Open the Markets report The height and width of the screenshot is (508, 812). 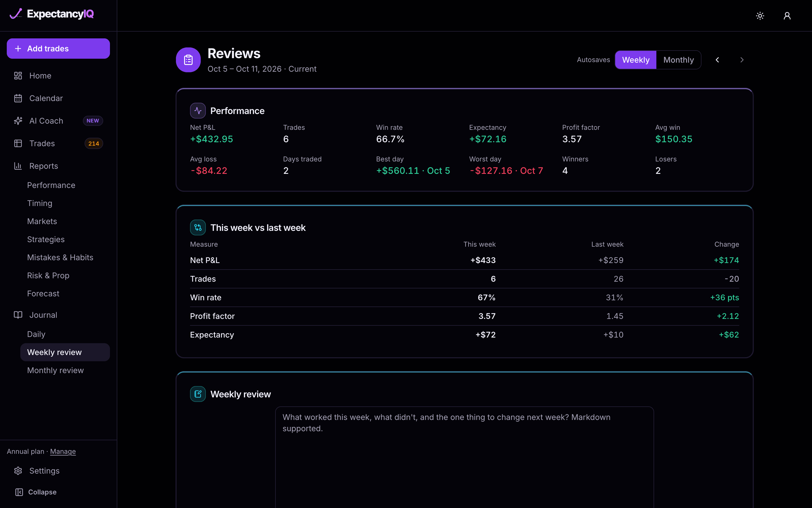tap(42, 221)
